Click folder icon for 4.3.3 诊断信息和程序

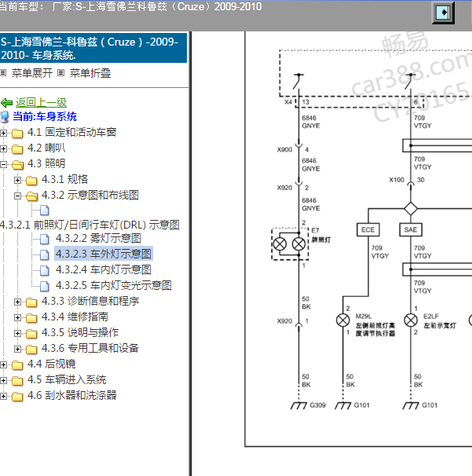(31, 302)
